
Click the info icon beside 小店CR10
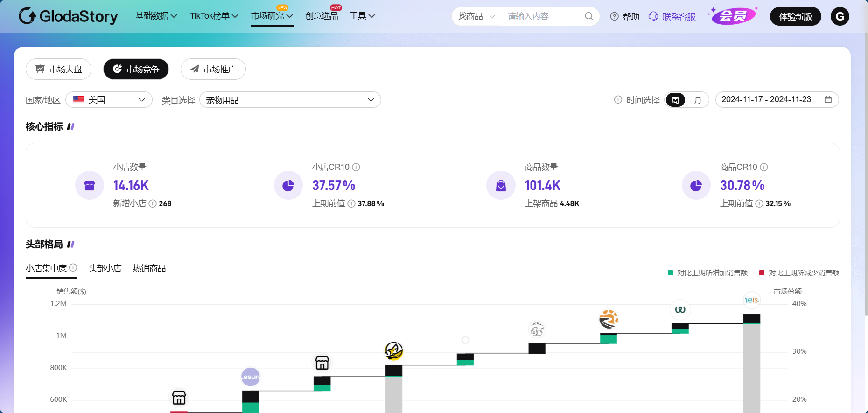pos(356,167)
